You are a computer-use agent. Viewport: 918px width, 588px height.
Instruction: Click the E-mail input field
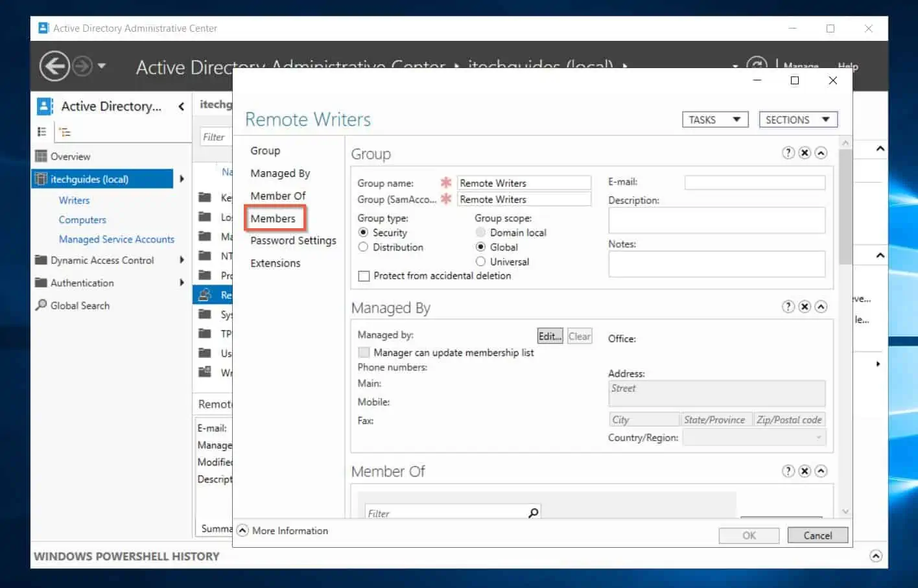pyautogui.click(x=755, y=182)
